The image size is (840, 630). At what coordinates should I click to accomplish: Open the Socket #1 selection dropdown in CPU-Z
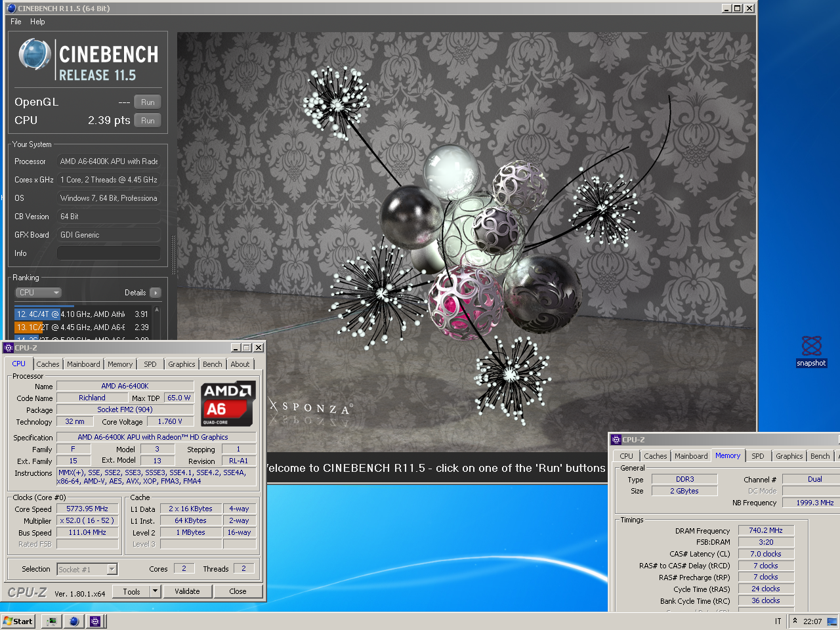click(87, 569)
